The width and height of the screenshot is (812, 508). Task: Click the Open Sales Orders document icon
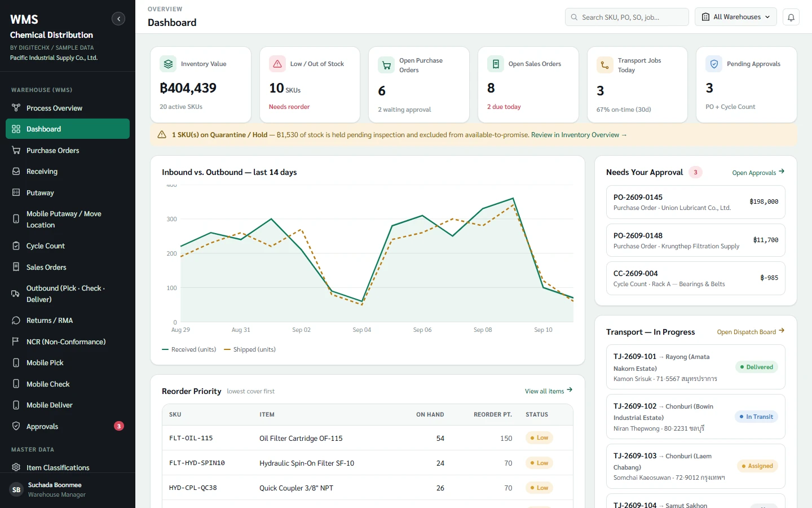click(x=496, y=64)
